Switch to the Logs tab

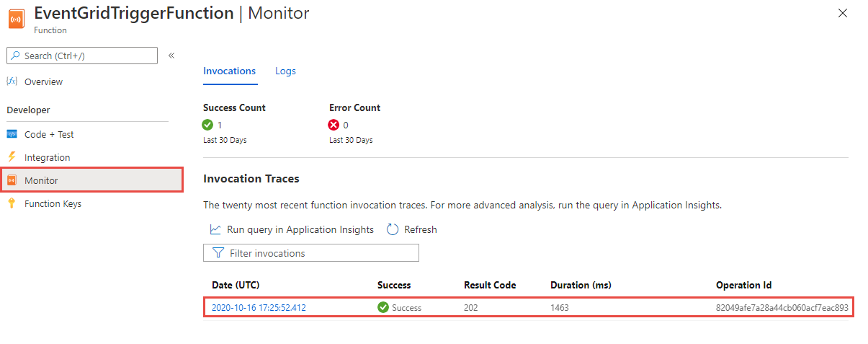(285, 71)
